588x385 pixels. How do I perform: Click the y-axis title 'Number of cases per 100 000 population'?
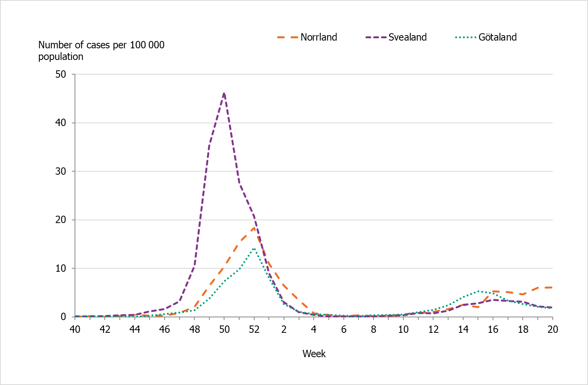[x=101, y=51]
